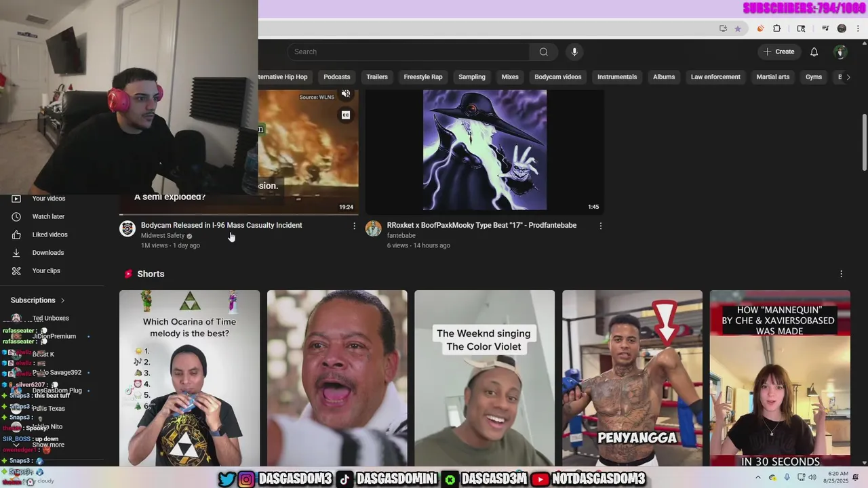Expand the Subscriptions chevron
This screenshot has height=488, width=868.
[x=62, y=300]
